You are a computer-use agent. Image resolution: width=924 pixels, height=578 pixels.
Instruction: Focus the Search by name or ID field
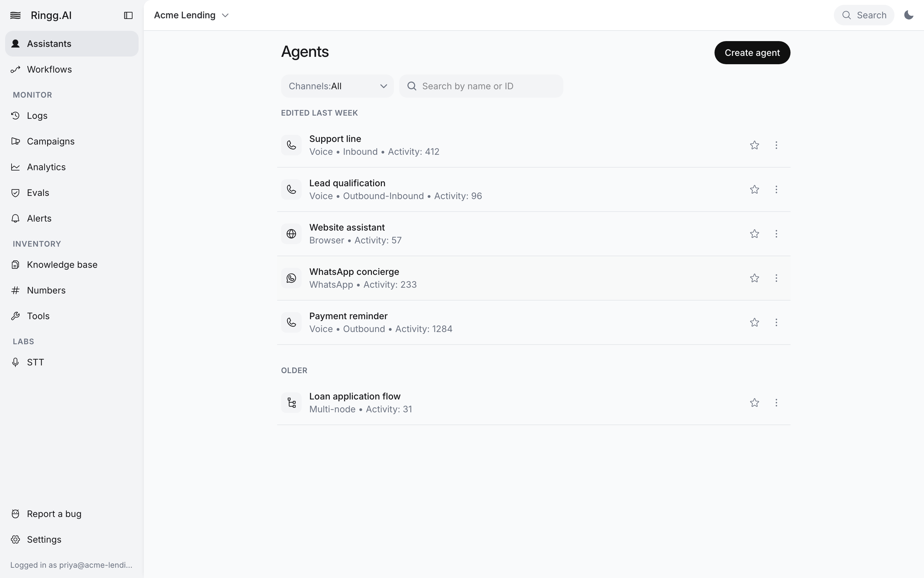click(481, 86)
